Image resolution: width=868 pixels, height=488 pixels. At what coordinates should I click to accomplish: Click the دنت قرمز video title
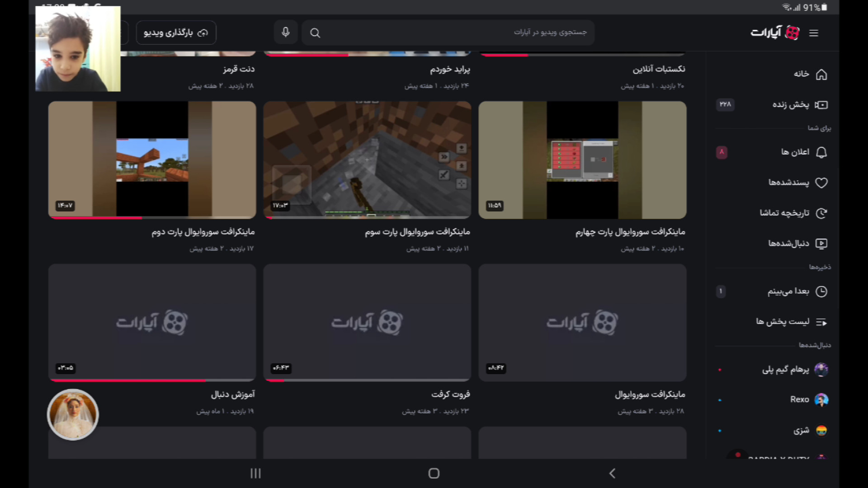(239, 69)
